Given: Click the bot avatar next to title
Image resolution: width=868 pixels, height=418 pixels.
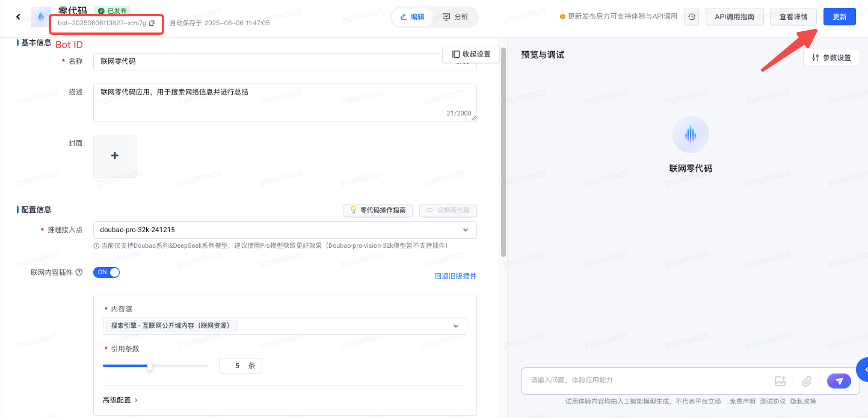Looking at the screenshot, I should pos(41,17).
